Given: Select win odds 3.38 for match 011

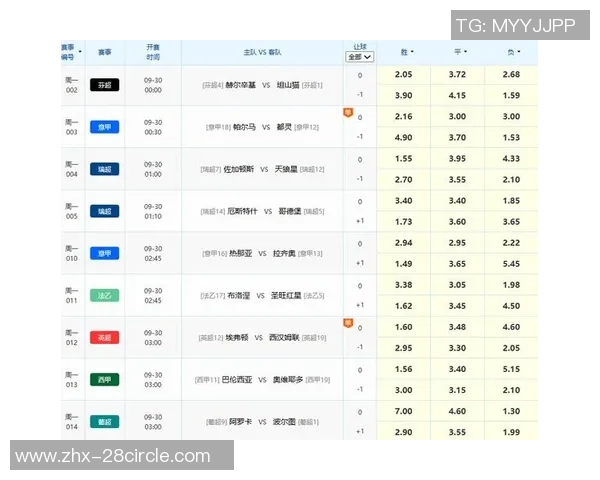Looking at the screenshot, I should tap(404, 285).
